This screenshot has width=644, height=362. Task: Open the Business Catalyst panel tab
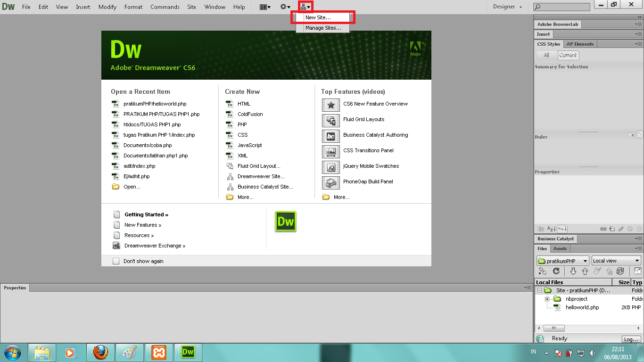click(555, 239)
